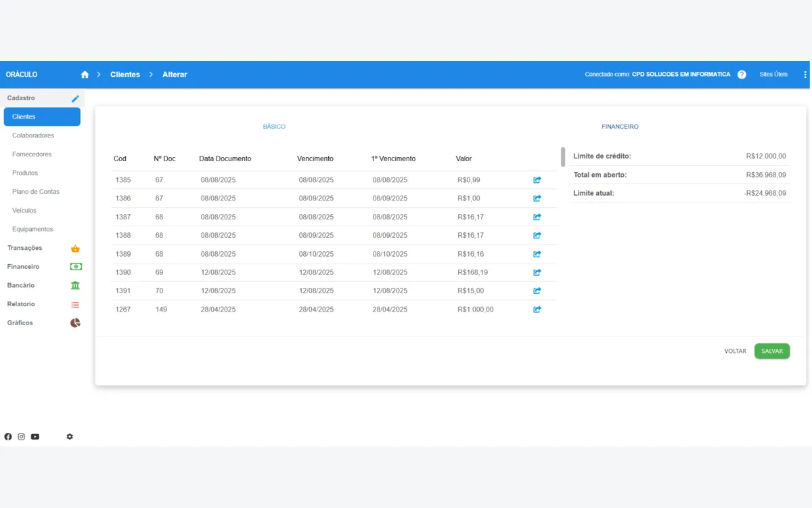Click the green SALVAR button
812x508 pixels.
[772, 351]
